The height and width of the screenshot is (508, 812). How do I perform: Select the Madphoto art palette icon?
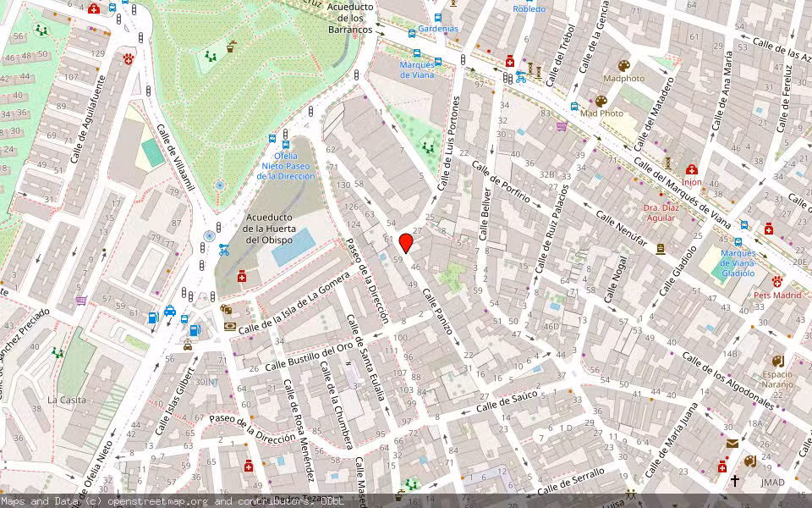coord(624,66)
